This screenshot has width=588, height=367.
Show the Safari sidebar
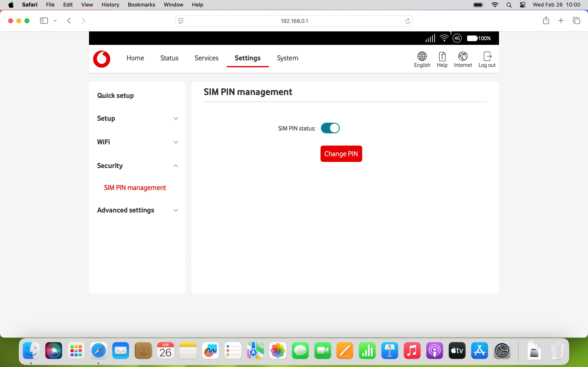(x=44, y=21)
